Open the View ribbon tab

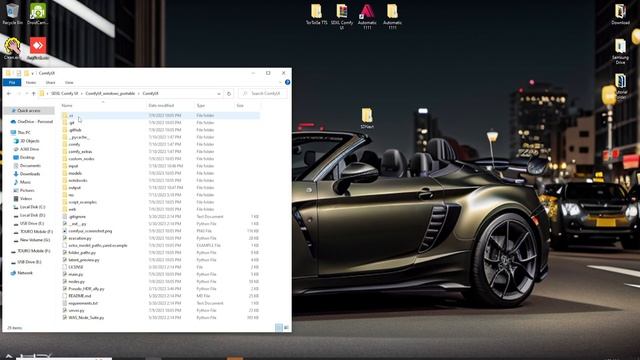69,82
